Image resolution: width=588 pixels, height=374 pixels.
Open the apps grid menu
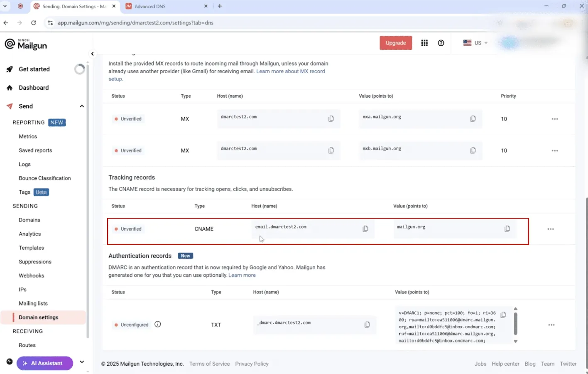coord(424,43)
